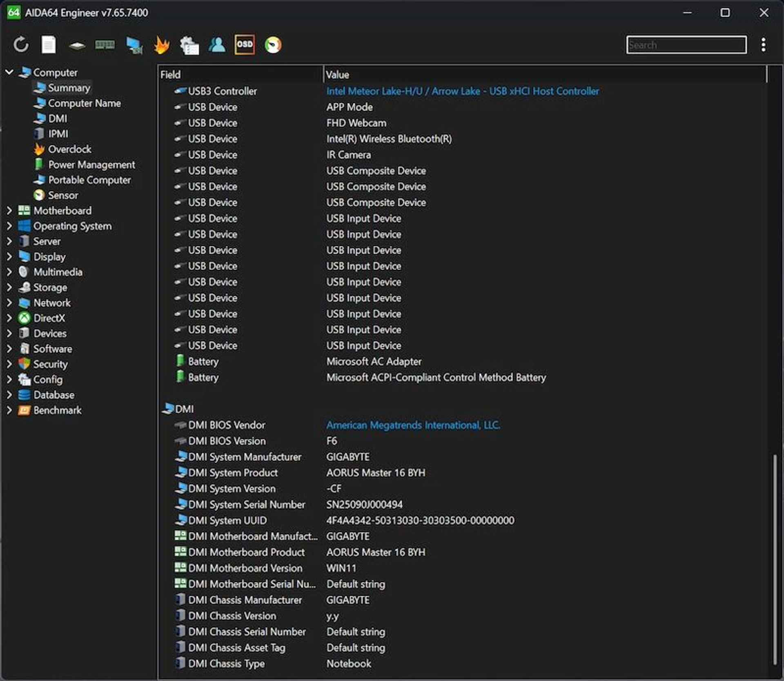Select the Config tree item
This screenshot has height=681, width=784.
(x=40, y=380)
